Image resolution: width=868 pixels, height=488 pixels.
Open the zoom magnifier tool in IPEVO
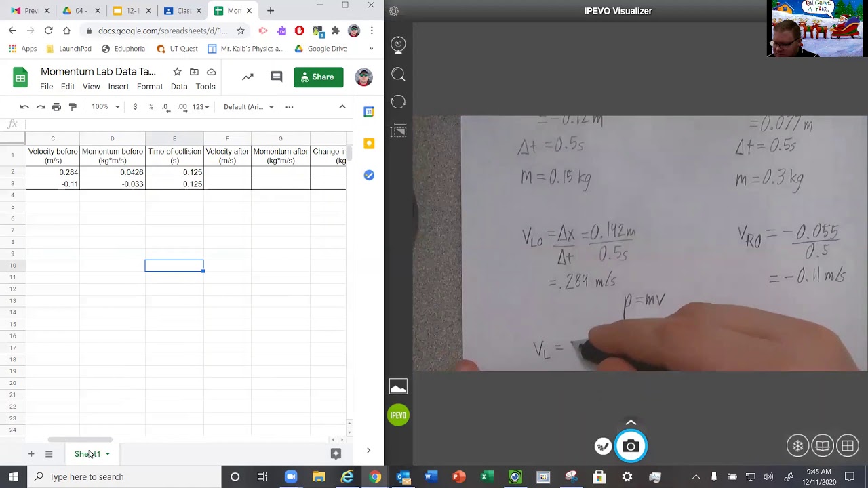pos(398,75)
